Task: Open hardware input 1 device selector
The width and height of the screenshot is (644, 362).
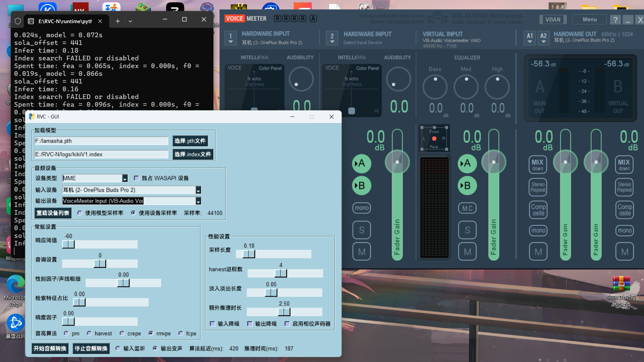Action: click(231, 38)
